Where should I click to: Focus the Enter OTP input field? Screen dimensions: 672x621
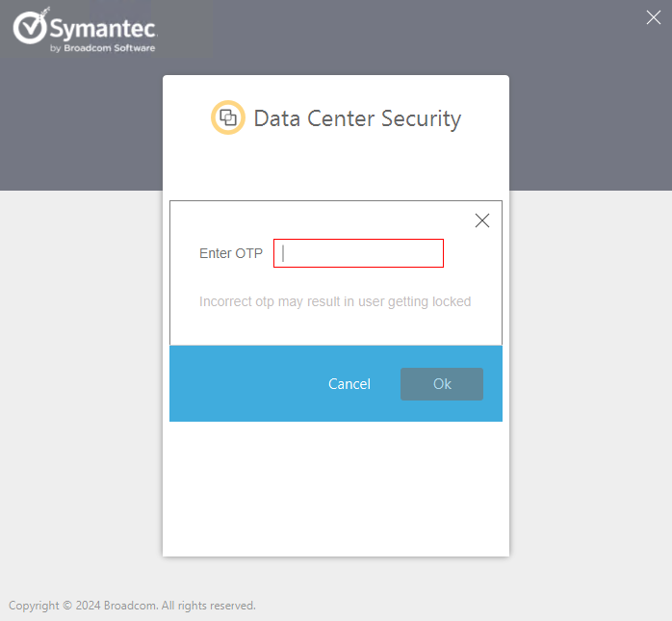tap(358, 253)
